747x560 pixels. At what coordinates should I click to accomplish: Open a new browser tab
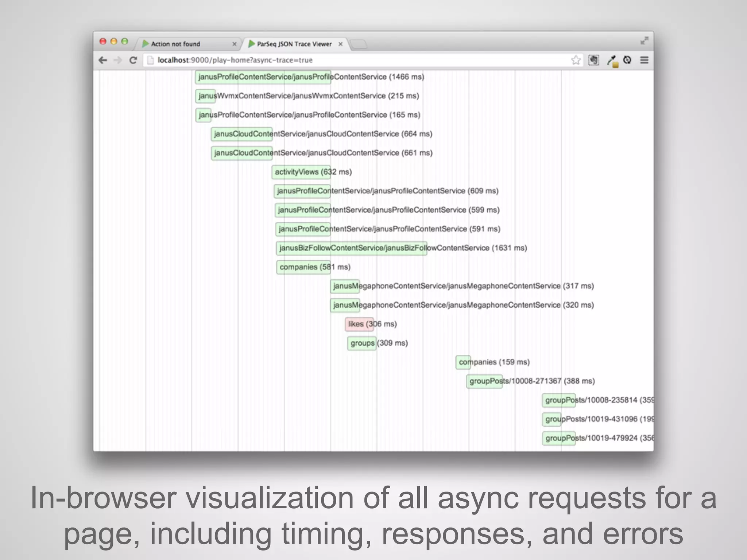tap(359, 44)
